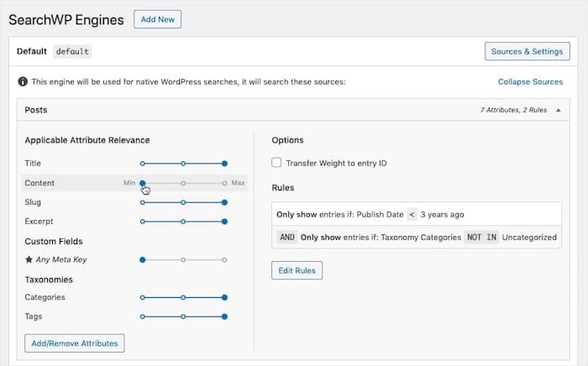
Task: Click the NOT IN operator in Taxonomy rule
Action: point(481,237)
